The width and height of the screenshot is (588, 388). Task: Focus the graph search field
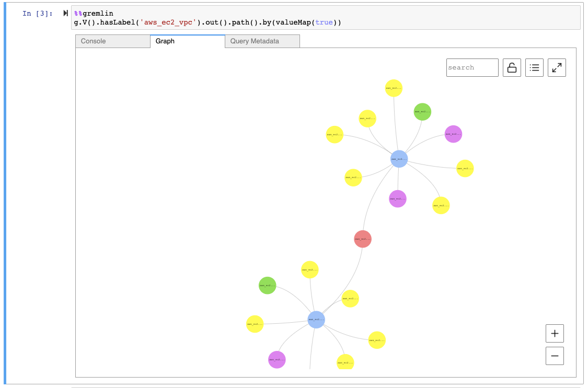472,67
